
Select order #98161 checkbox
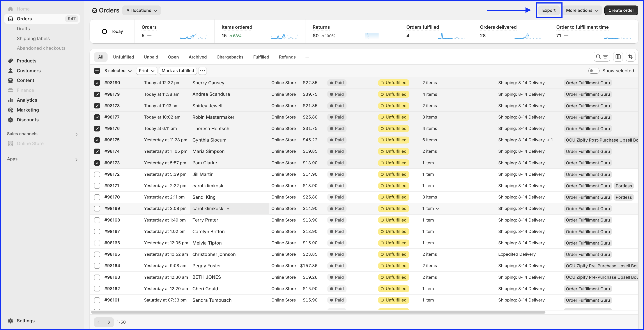coord(97,300)
